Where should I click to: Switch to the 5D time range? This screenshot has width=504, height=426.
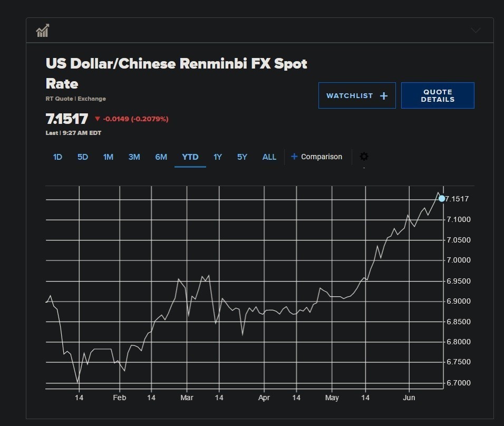(83, 157)
